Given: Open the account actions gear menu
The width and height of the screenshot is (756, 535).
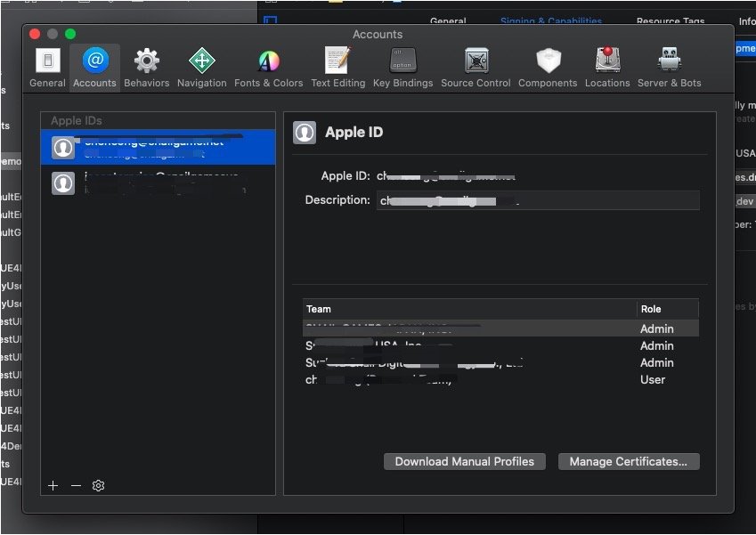Looking at the screenshot, I should pos(98,485).
